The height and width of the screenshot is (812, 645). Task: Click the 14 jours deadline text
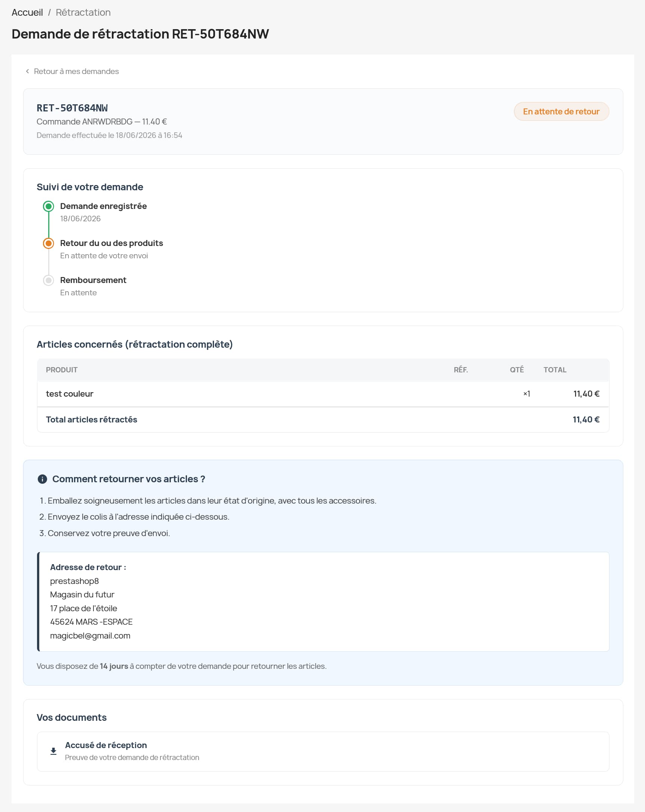click(x=114, y=666)
